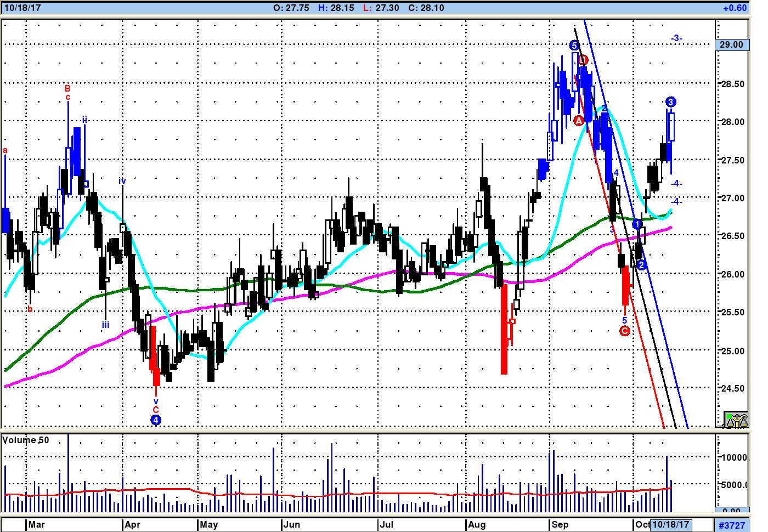Click the 27.50 price axis label
Viewport: 768px width, 532px height.
click(732, 160)
